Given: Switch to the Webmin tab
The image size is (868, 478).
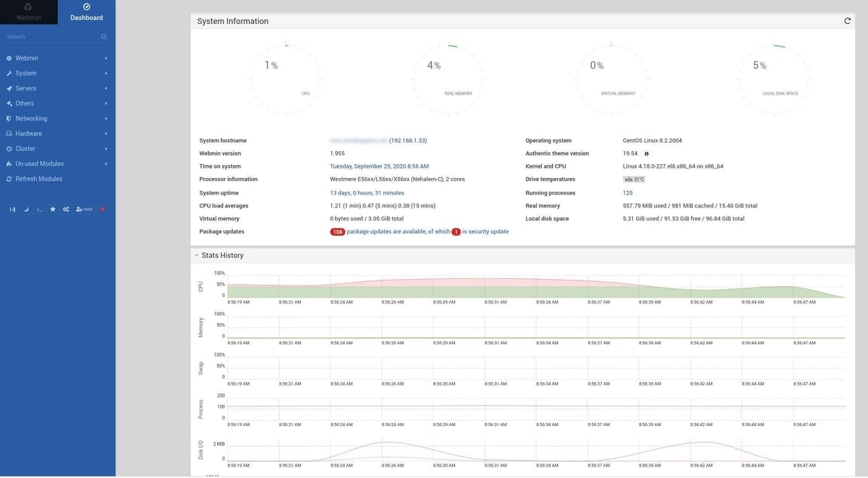Looking at the screenshot, I should [29, 13].
